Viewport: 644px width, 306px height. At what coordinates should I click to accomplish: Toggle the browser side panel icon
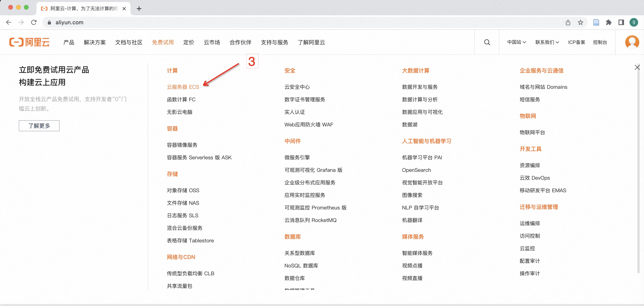[621, 23]
